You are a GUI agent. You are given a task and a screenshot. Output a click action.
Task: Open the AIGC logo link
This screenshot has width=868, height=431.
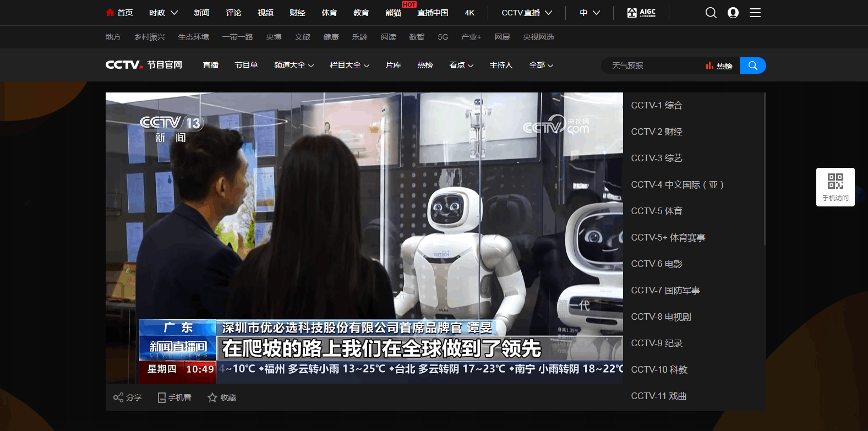pos(641,13)
